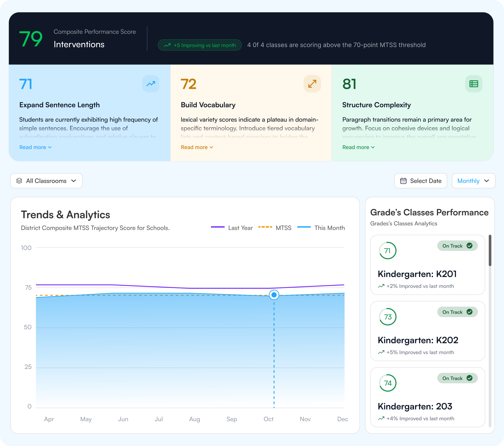Click On Track badge for Kindergarten 203
Image resolution: width=504 pixels, height=446 pixels.
[457, 378]
